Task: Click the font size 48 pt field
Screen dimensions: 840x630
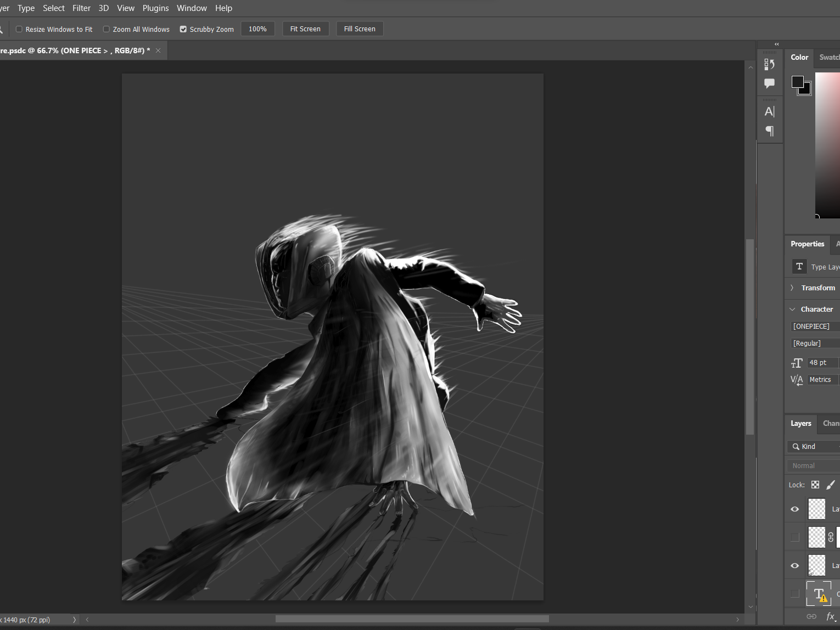Action: click(x=822, y=363)
